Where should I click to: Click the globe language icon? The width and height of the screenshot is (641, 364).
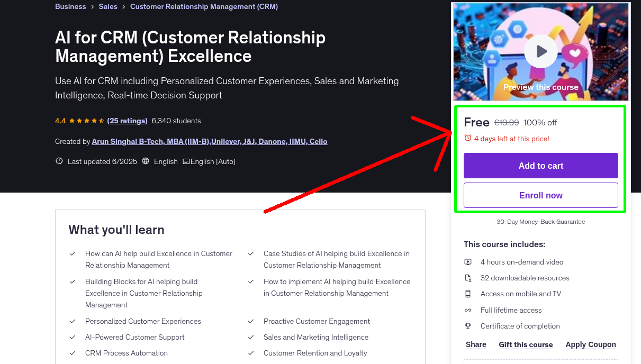146,161
